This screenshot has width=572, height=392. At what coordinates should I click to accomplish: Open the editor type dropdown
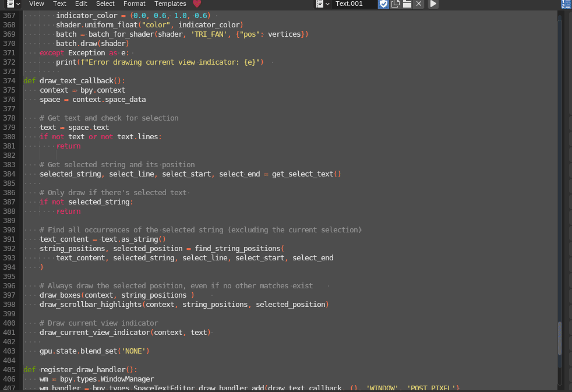13,3
